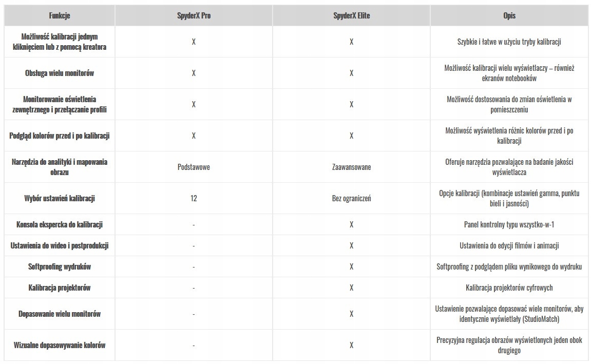Select the "Ustawienia do wideo i postprodukcji" label
This screenshot has width=591, height=364.
(60, 245)
